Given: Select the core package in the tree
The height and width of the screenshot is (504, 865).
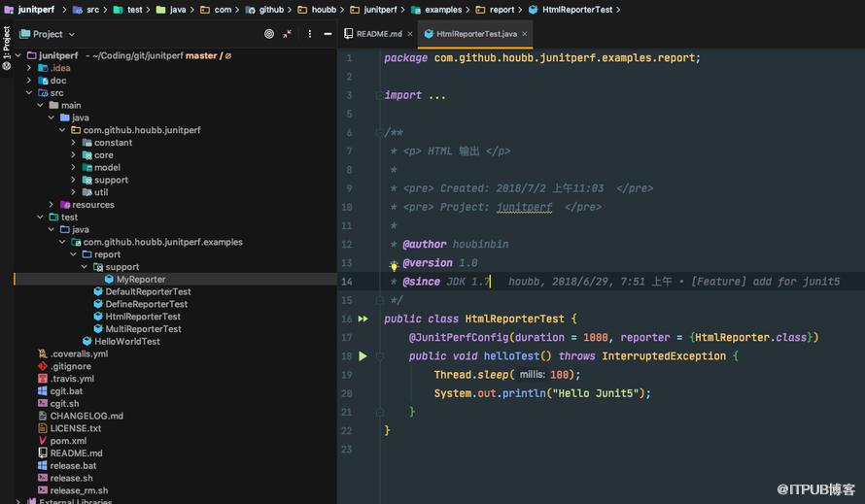Looking at the screenshot, I should pyautogui.click(x=104, y=155).
